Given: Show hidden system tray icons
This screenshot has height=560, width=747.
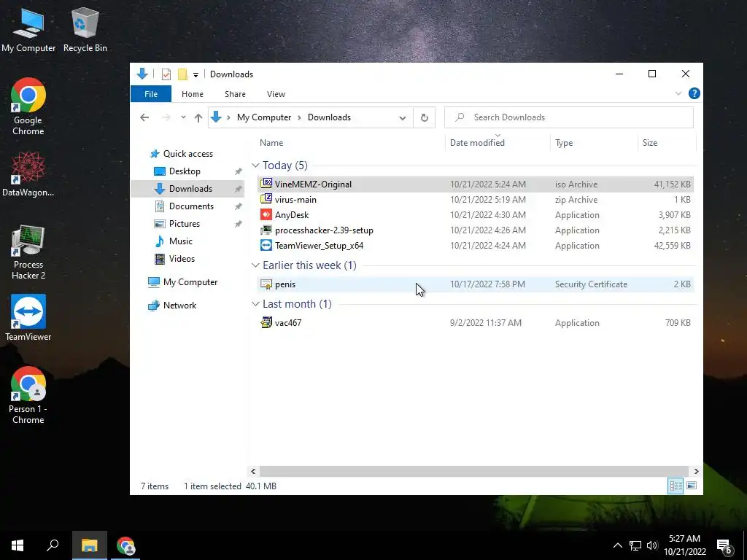Looking at the screenshot, I should (617, 545).
